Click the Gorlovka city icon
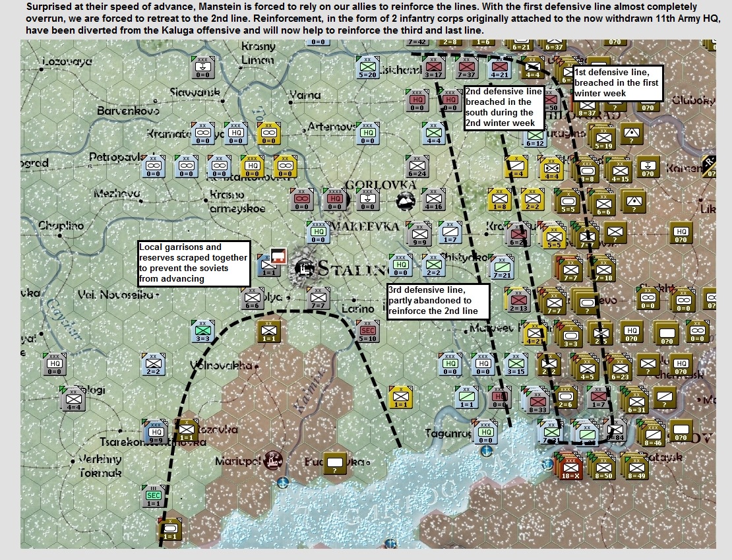Viewport: 732px width, 560px height. (405, 201)
